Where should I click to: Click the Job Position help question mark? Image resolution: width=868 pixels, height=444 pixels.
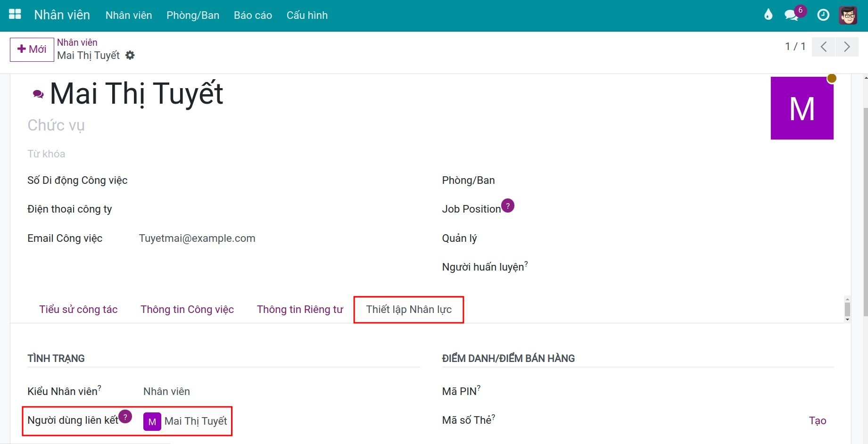tap(508, 206)
